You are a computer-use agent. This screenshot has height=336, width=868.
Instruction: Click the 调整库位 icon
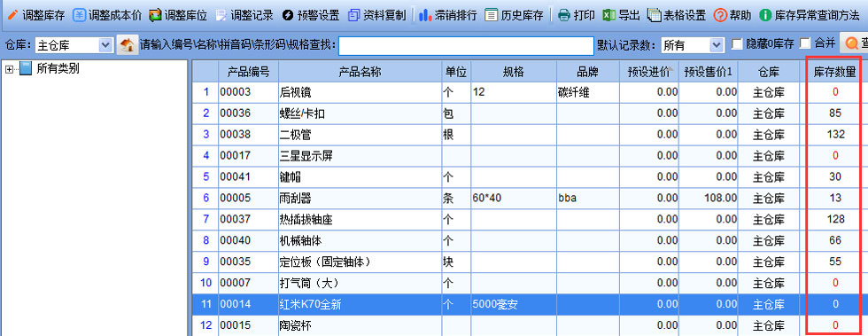tap(155, 15)
